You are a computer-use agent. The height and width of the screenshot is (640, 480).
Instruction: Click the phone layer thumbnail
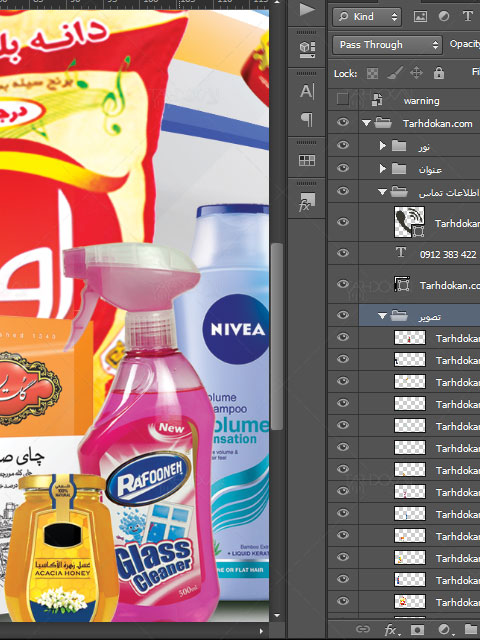tap(409, 222)
